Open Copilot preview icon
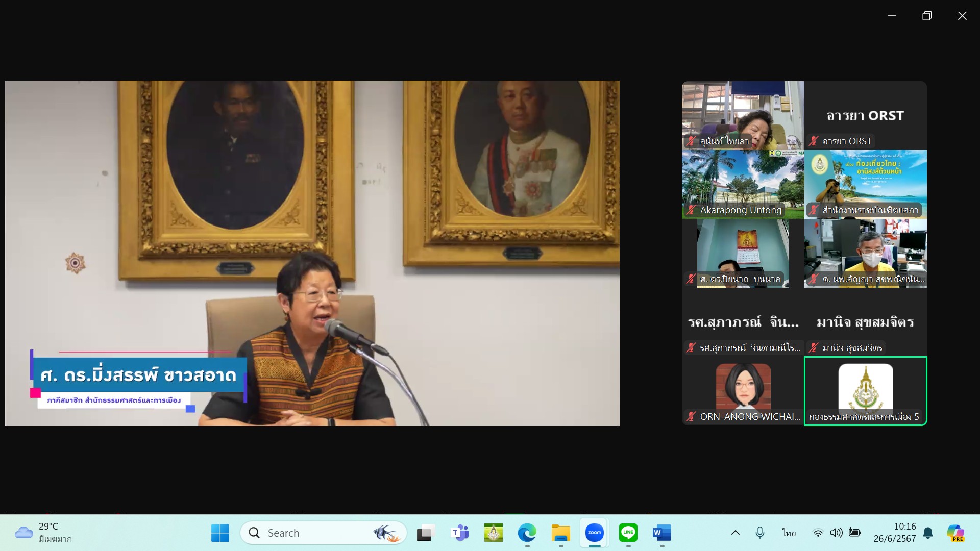 point(955,533)
